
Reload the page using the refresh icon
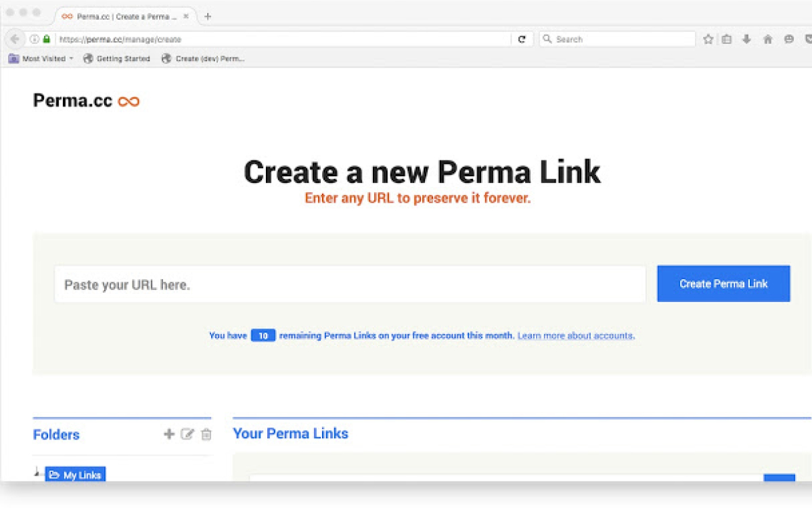click(x=522, y=39)
